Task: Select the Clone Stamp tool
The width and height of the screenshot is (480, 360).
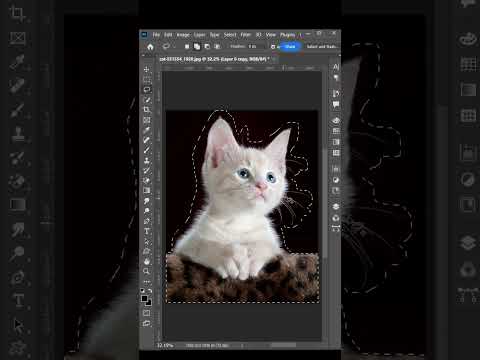Action: 147,160
